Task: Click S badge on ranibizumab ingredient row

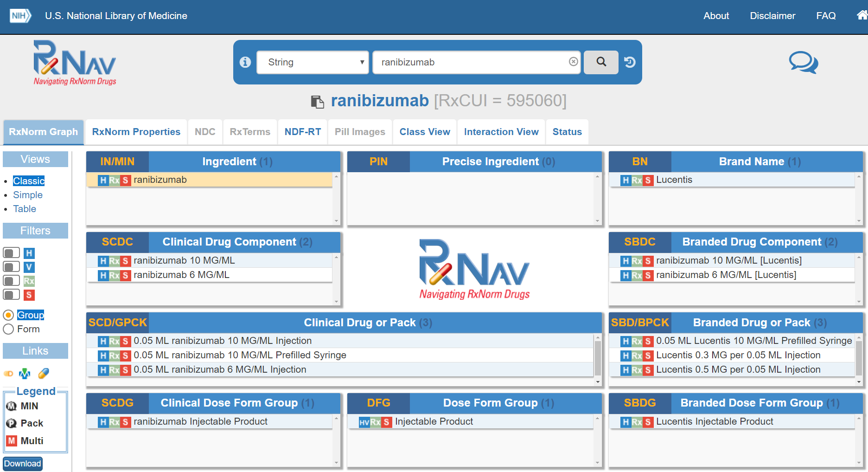Action: 125,180
